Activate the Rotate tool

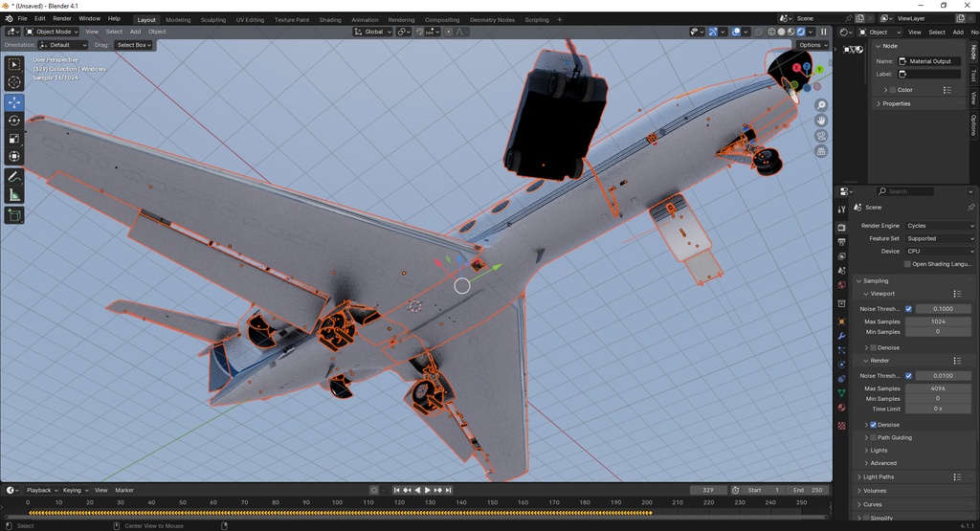coord(14,121)
